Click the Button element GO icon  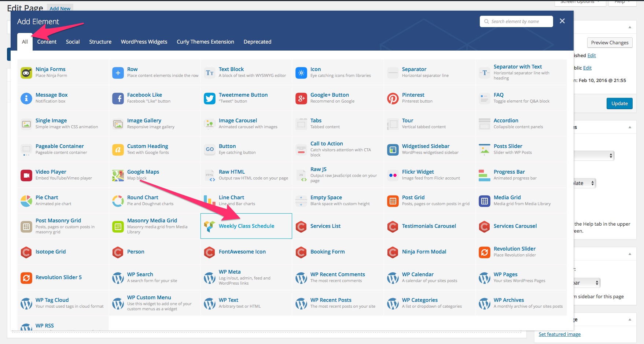[x=210, y=150]
